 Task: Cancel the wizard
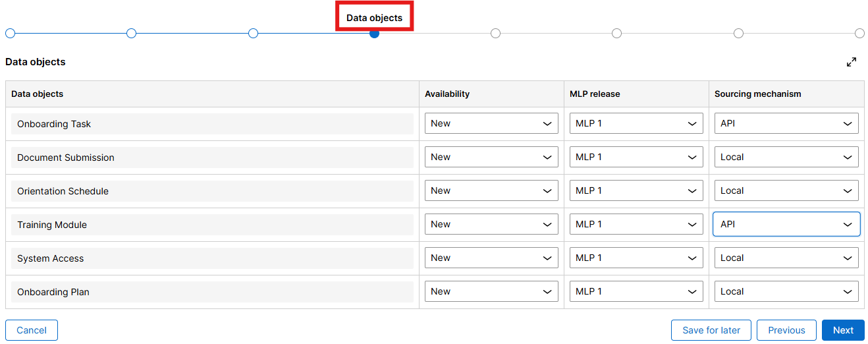pyautogui.click(x=32, y=330)
